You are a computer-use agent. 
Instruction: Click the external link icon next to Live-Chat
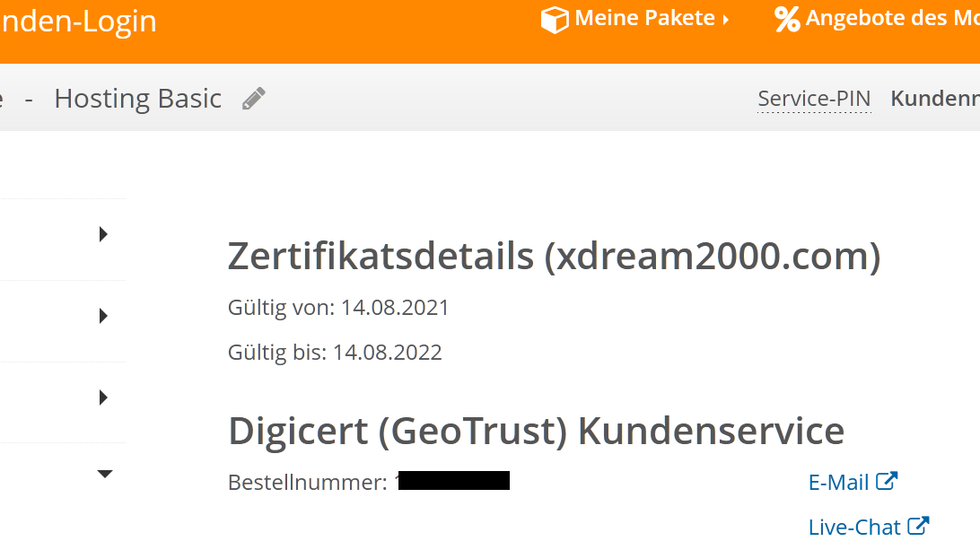(918, 525)
